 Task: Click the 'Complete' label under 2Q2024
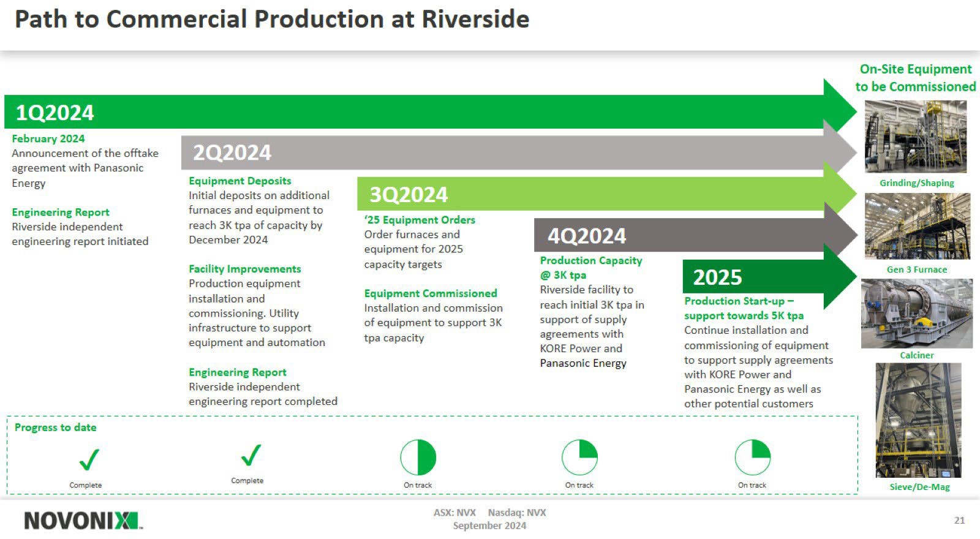click(x=247, y=481)
